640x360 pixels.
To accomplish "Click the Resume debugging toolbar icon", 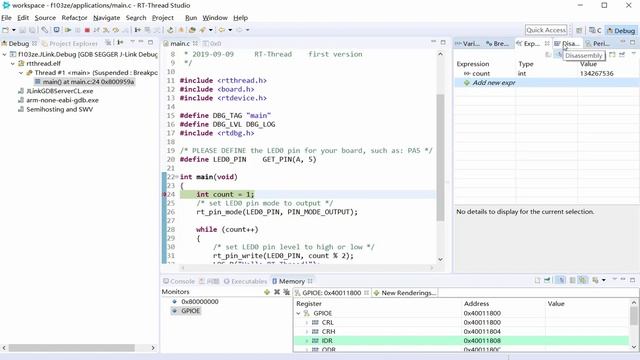I will pyautogui.click(x=68, y=30).
